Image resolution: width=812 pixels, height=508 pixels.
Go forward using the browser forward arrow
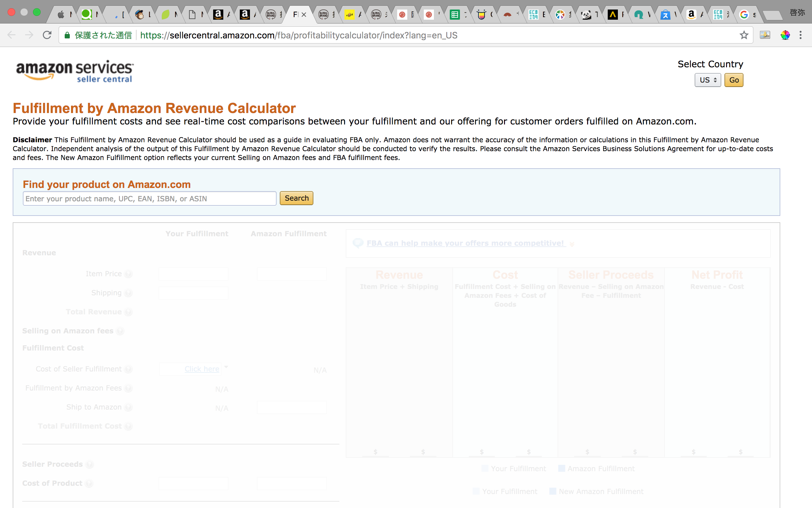(29, 35)
